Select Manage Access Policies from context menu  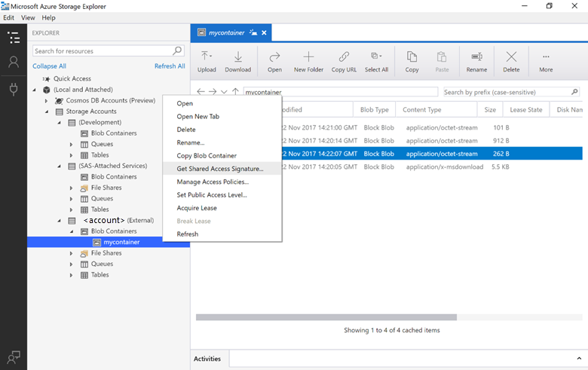213,182
